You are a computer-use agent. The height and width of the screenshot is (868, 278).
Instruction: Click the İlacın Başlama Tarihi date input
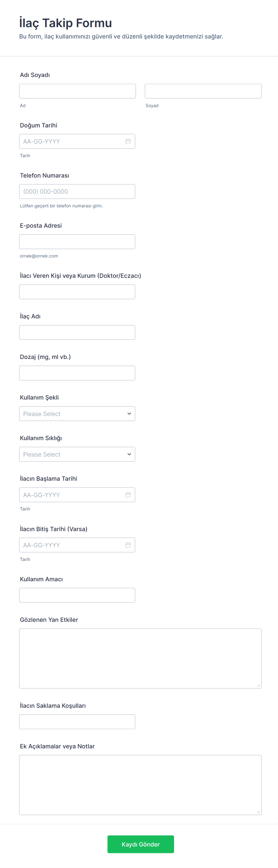click(71, 495)
